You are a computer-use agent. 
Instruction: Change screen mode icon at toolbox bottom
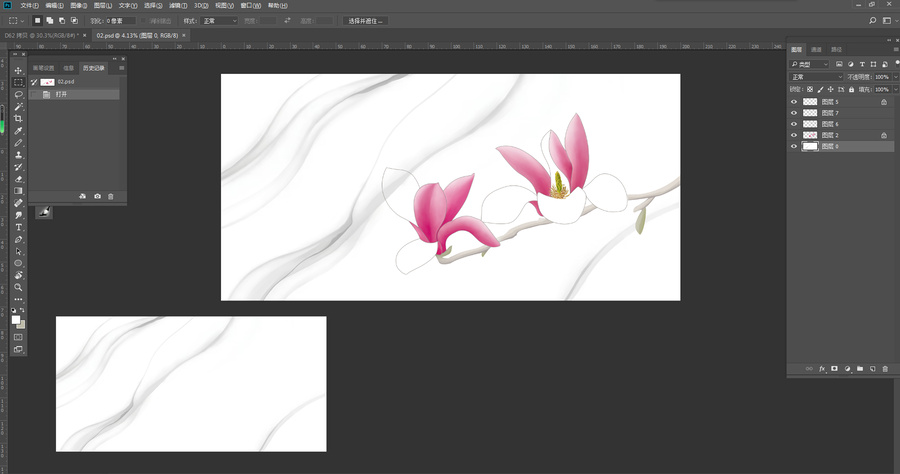click(18, 349)
